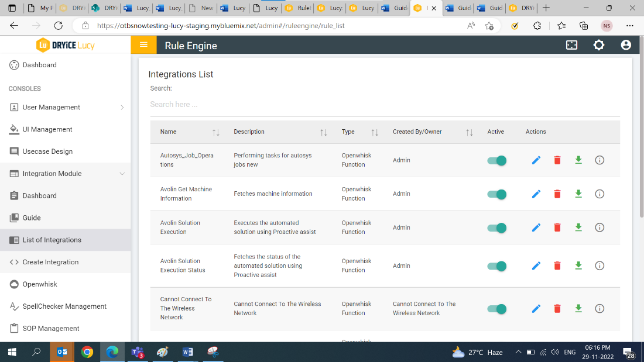644x362 pixels.
Task: Delete the Avolin Get Machine Information integration
Action: click(x=557, y=194)
